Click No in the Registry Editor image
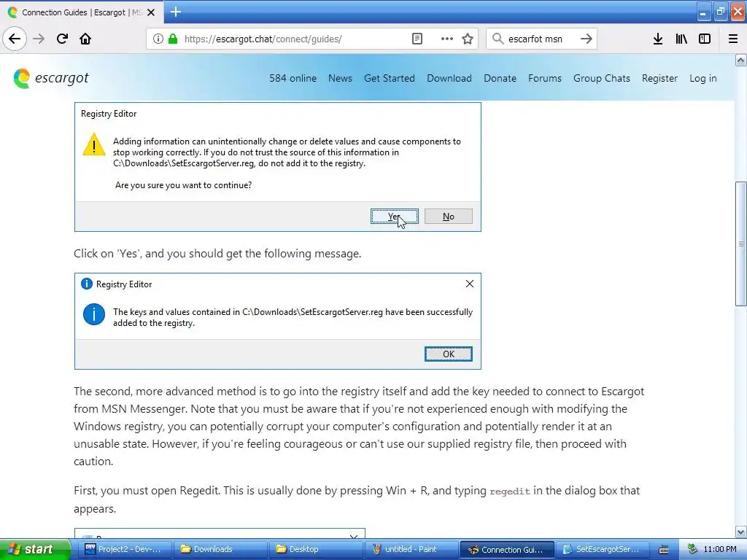The width and height of the screenshot is (747, 560). 449,216
